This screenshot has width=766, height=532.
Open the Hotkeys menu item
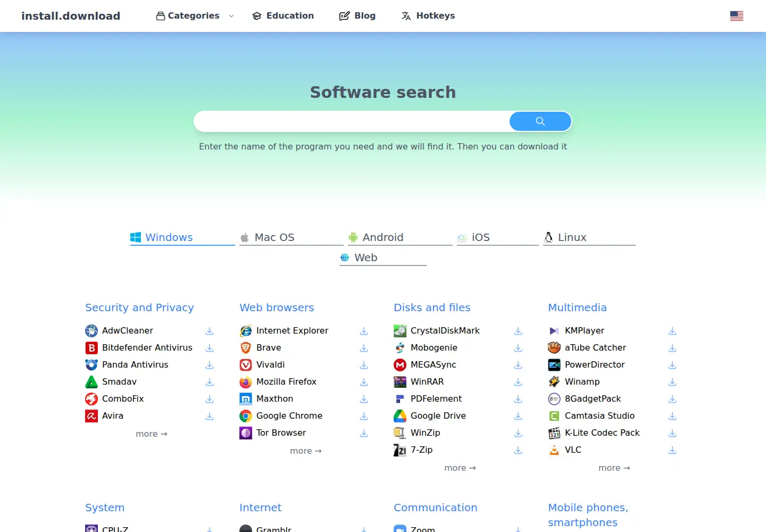428,16
